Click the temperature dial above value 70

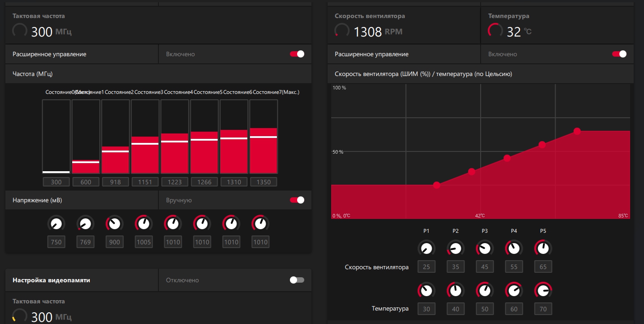[x=543, y=290]
